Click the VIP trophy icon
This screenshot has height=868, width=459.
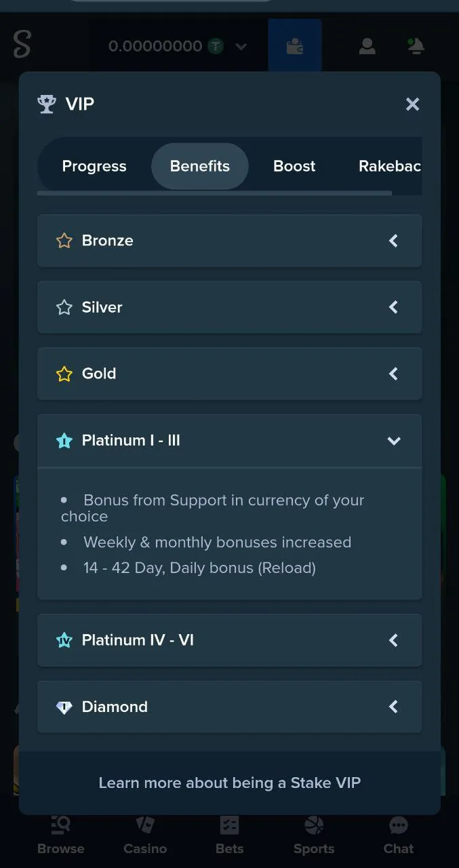(x=47, y=104)
